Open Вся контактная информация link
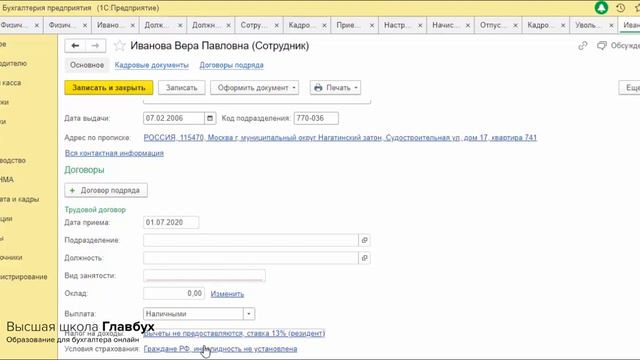The image size is (640, 360). 114,153
